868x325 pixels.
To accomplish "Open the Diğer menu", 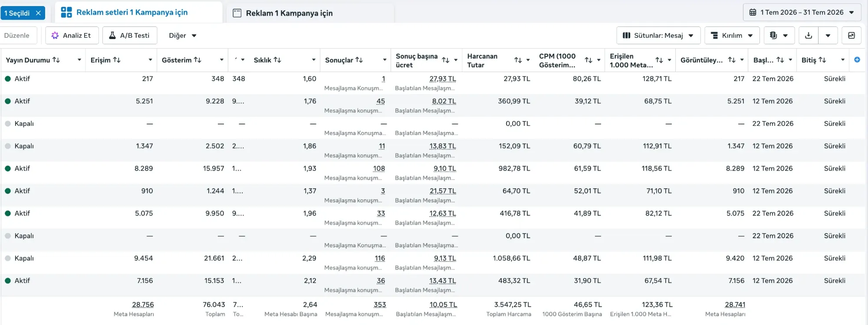I will tap(182, 36).
